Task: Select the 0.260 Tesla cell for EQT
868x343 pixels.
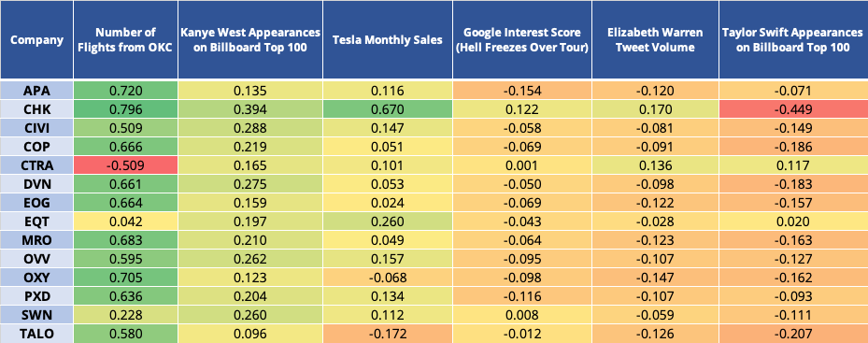Action: point(388,222)
